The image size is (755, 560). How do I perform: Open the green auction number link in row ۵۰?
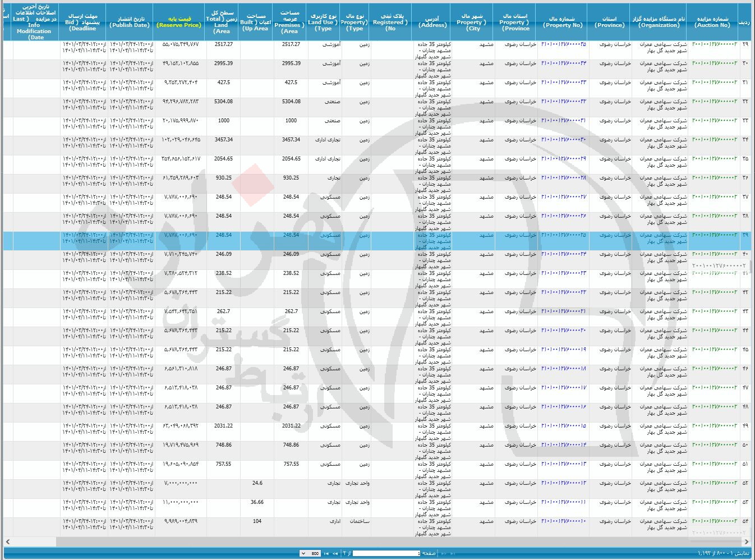[715, 445]
